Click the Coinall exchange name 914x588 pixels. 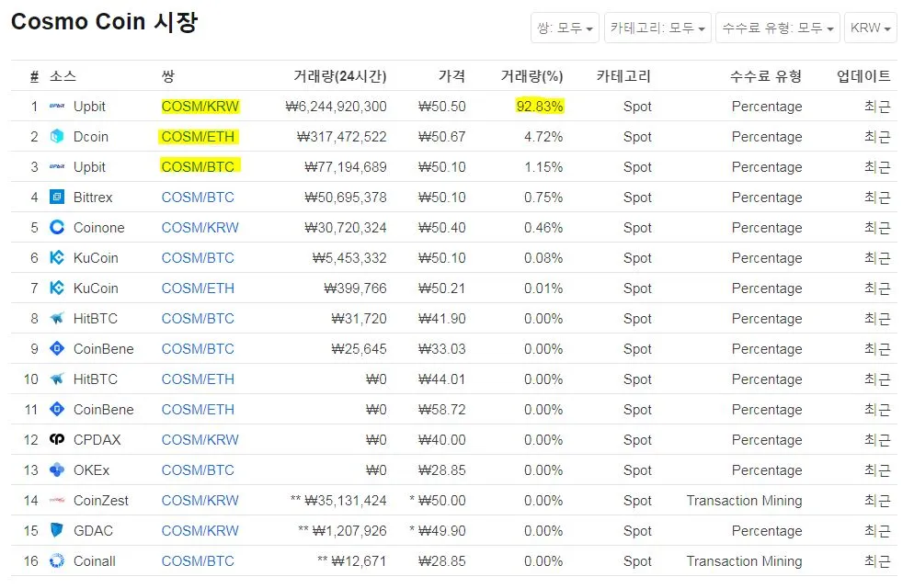pyautogui.click(x=95, y=560)
